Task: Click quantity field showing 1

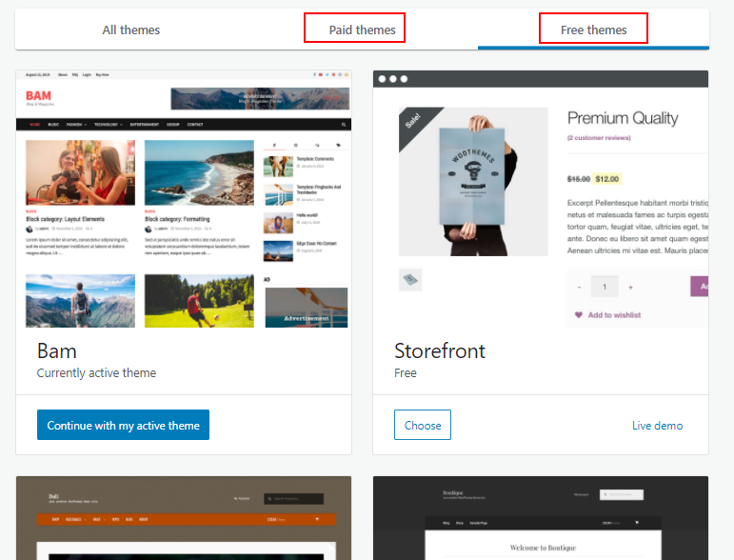Action: coord(605,287)
